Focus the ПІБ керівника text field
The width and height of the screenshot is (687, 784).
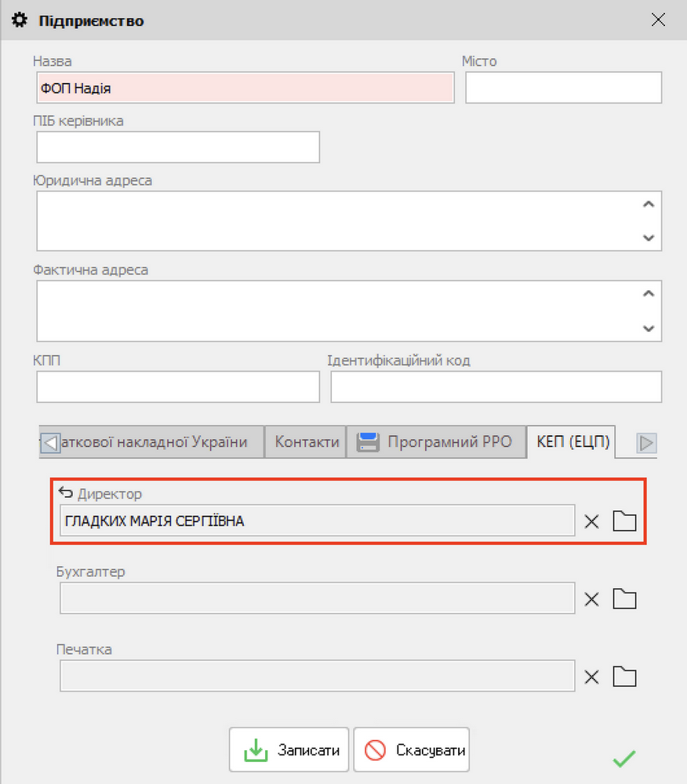click(x=178, y=147)
